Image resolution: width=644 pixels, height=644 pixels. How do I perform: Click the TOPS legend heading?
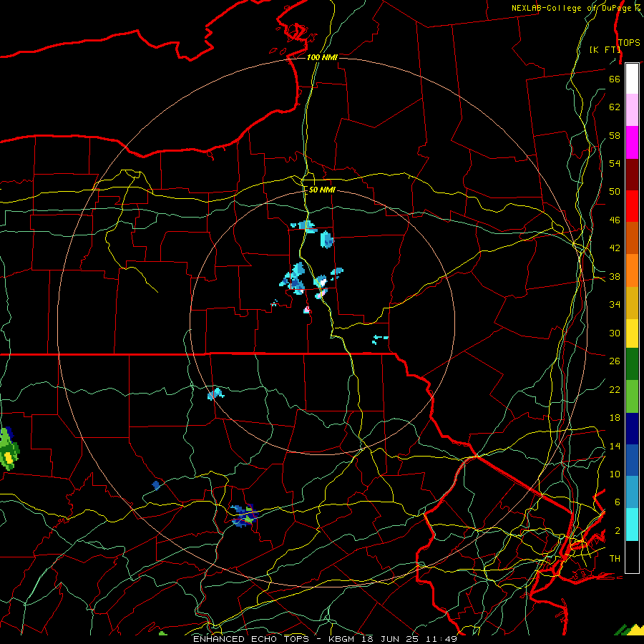tap(629, 42)
